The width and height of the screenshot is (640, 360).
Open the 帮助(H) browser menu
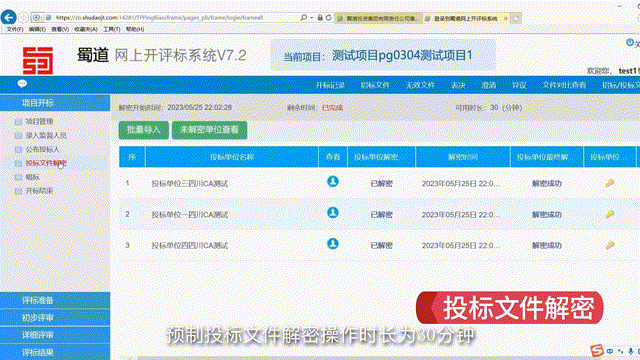[x=135, y=29]
